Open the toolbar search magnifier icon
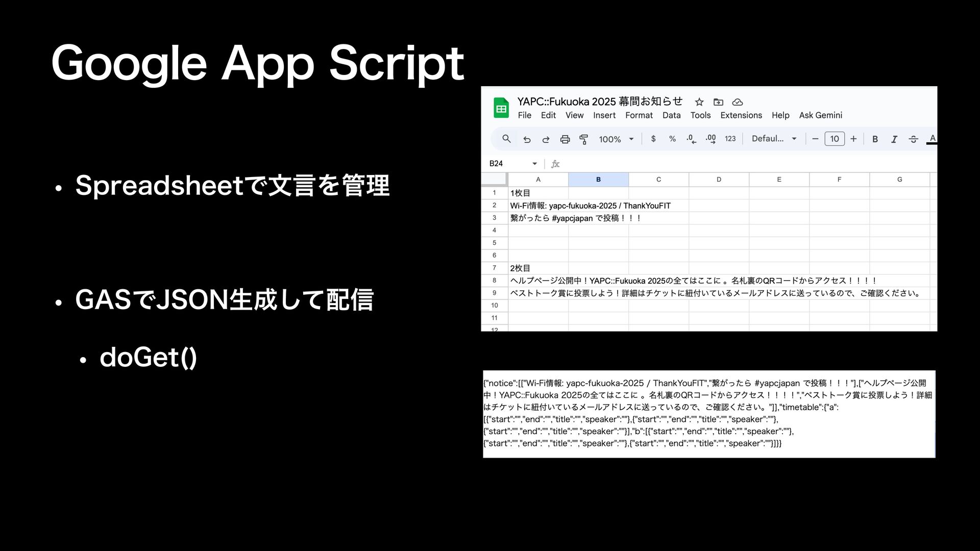This screenshot has width=980, height=551. pyautogui.click(x=506, y=139)
